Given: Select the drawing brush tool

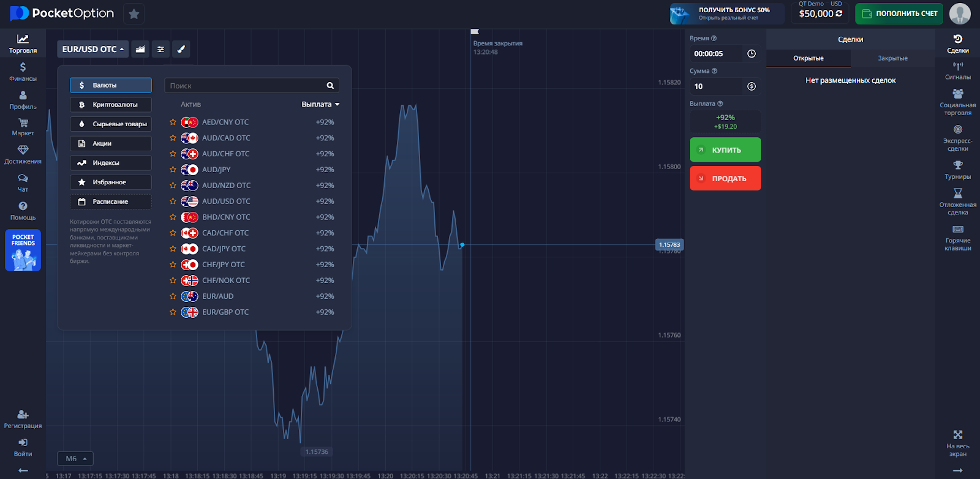Looking at the screenshot, I should click(x=181, y=49).
